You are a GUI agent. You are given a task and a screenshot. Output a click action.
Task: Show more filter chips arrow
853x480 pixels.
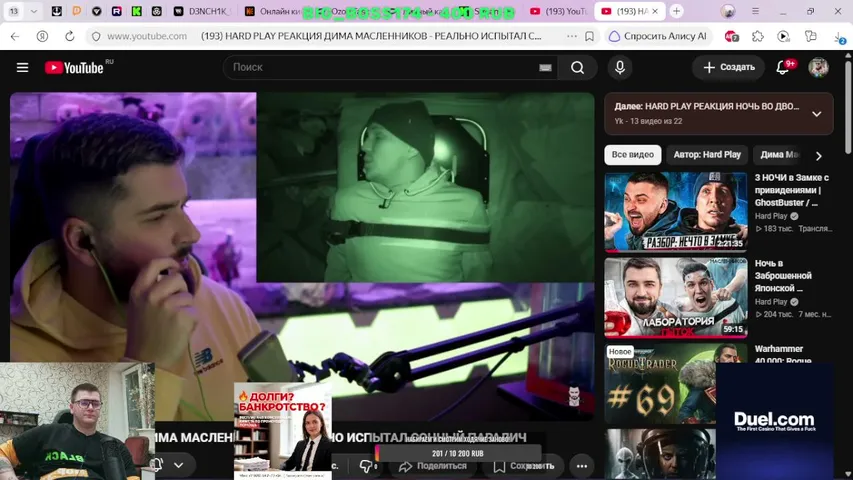pyautogui.click(x=819, y=156)
